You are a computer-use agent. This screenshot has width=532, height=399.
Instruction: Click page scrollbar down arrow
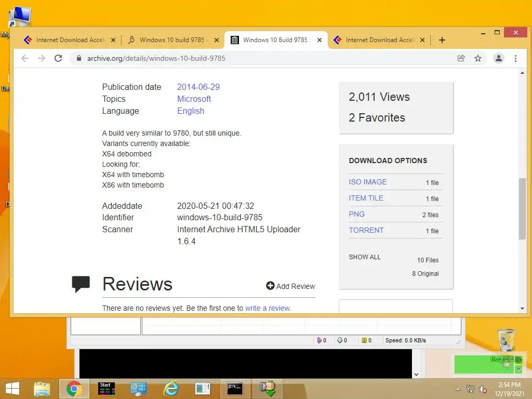point(522,309)
